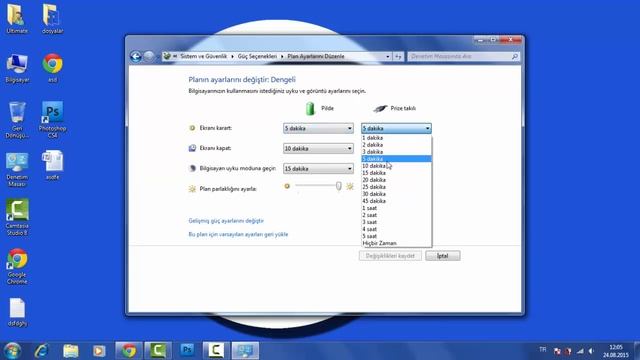Open Ekranı karart battery dropdown
The width and height of the screenshot is (640, 360).
point(318,129)
